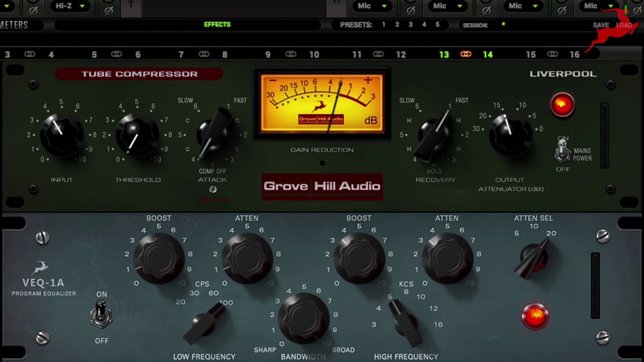The image size is (644, 362).
Task: Load preset 5
Action: (x=437, y=25)
